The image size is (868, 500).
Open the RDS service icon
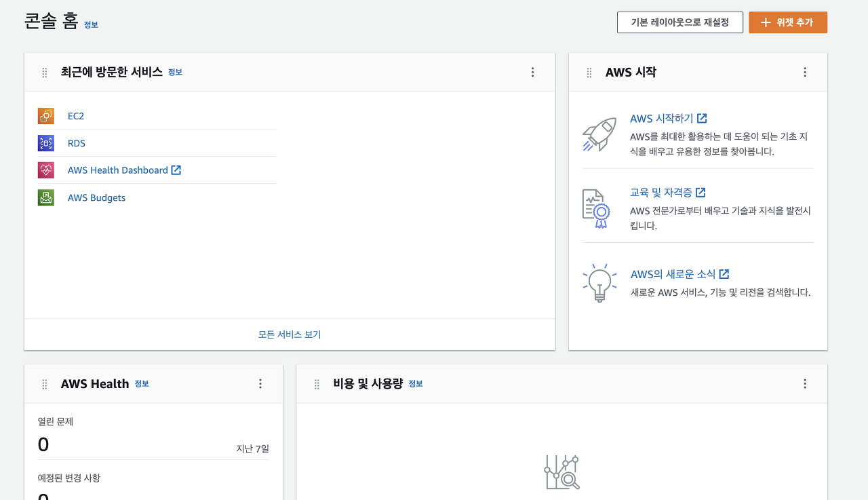coord(46,143)
